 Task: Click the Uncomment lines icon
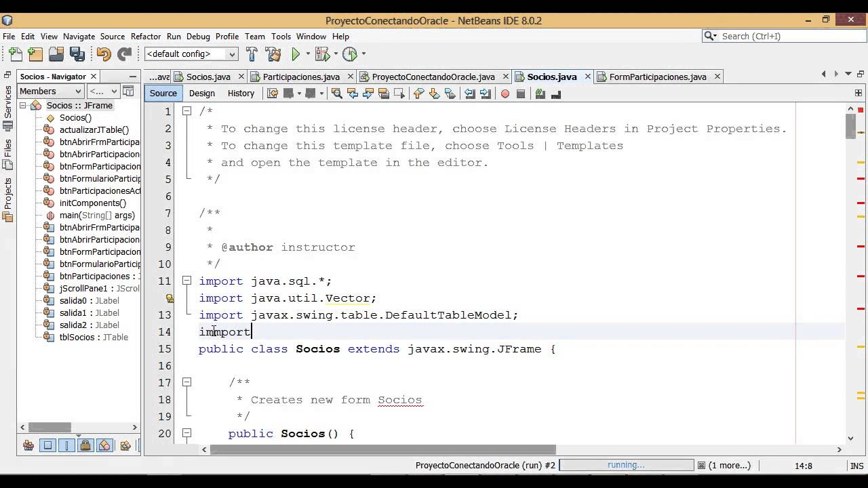pos(556,94)
